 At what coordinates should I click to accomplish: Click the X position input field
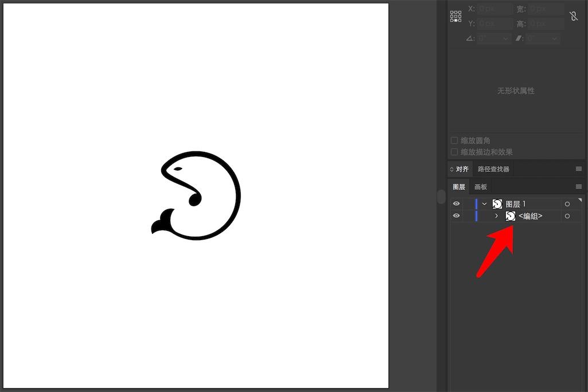(x=495, y=9)
